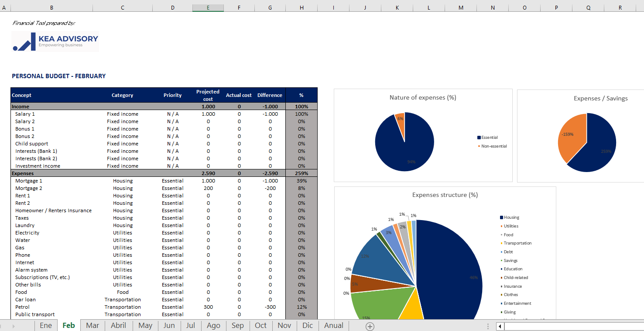
Task: Go to the Ene sheet tab
Action: point(46,326)
